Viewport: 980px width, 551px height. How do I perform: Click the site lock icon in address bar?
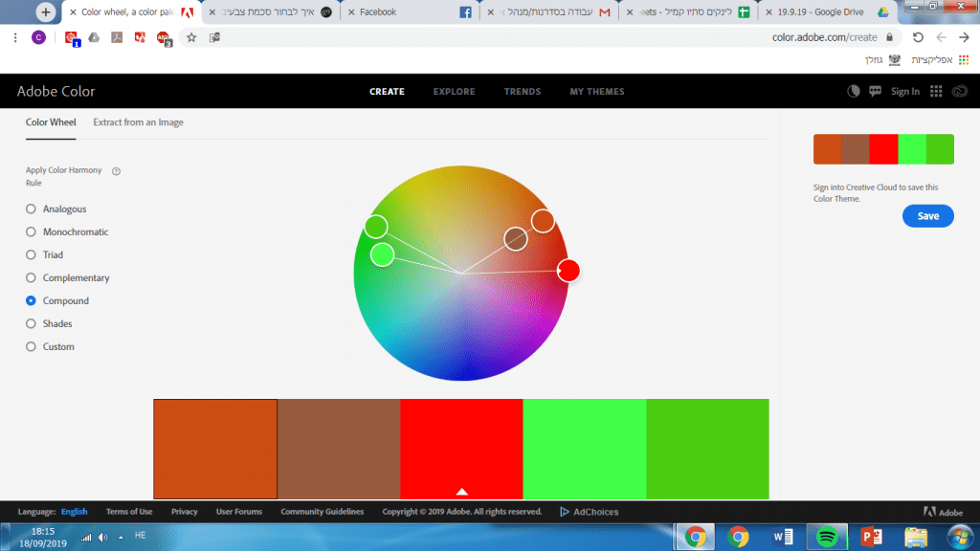coord(889,37)
